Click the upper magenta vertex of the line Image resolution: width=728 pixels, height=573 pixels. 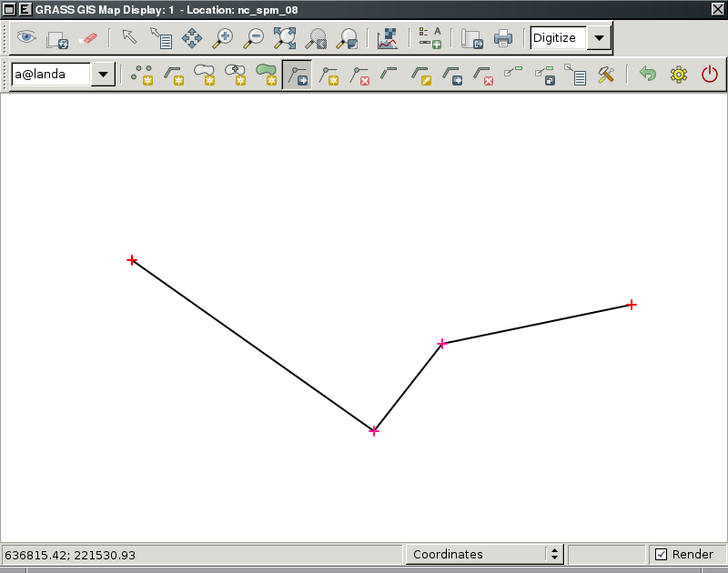click(441, 344)
